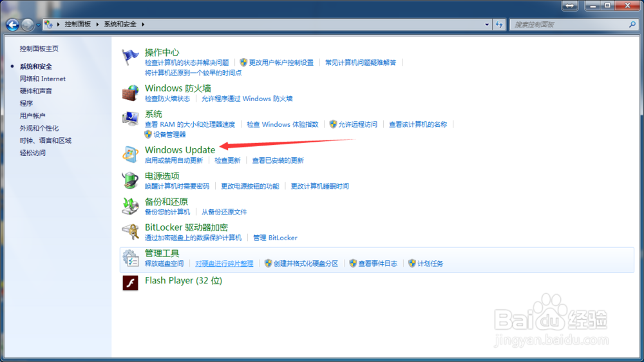644x362 pixels.
Task: Click the 系统和安全 breadcrumb
Action: (120, 24)
